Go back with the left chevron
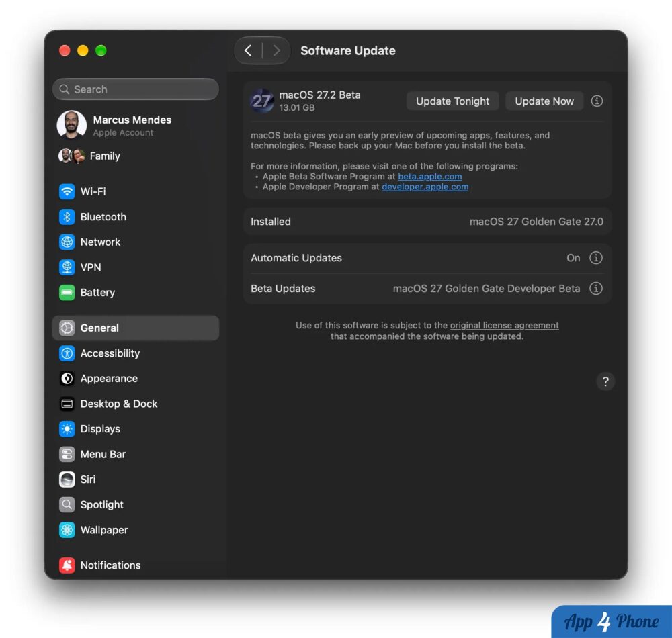The image size is (672, 638). tap(248, 50)
